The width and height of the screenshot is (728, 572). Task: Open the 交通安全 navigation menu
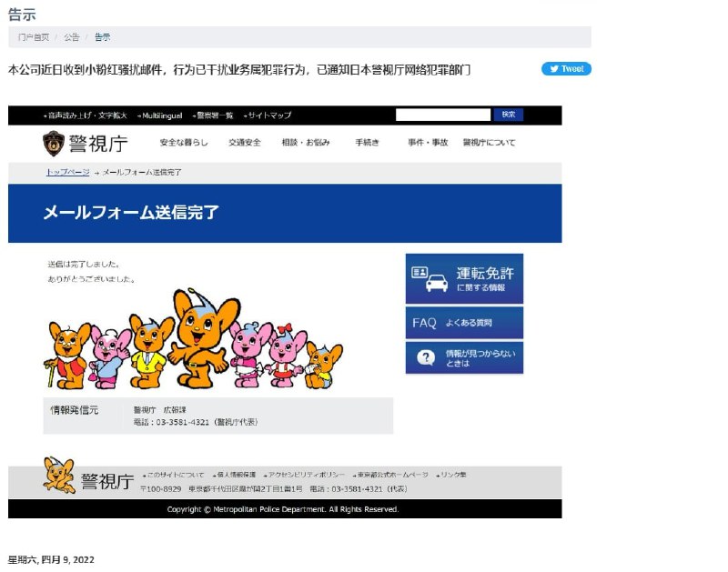pyautogui.click(x=244, y=143)
